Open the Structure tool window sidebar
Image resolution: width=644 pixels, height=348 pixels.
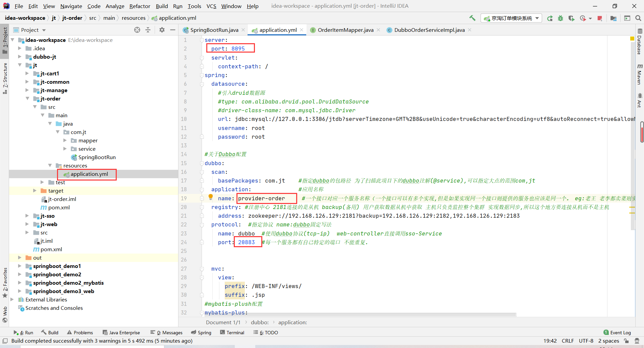click(x=5, y=78)
